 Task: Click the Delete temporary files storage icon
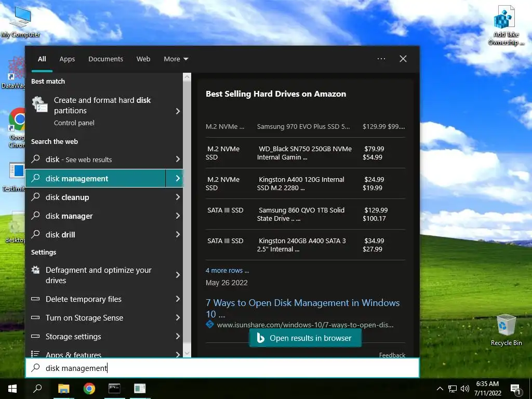pyautogui.click(x=35, y=299)
